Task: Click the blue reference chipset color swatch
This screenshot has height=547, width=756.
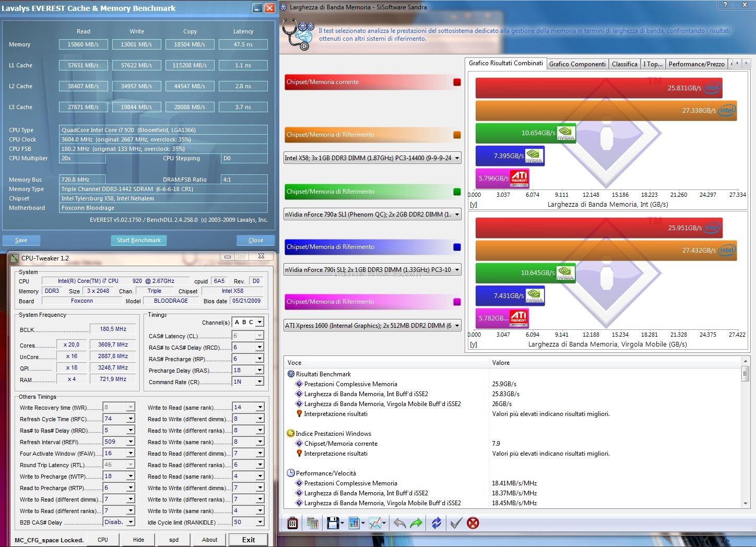Action: (x=457, y=247)
